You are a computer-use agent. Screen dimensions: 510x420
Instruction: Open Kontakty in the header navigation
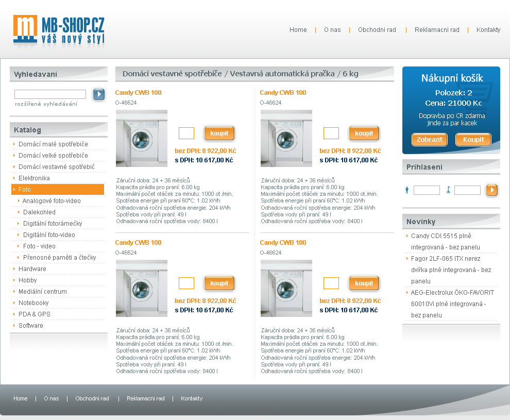pos(488,30)
